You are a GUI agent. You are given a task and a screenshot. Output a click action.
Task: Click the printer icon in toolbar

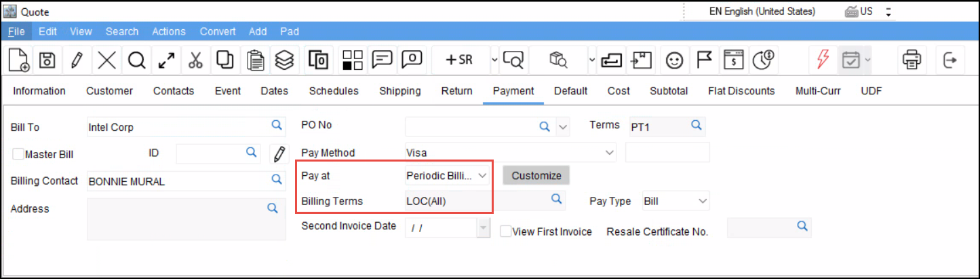click(910, 60)
